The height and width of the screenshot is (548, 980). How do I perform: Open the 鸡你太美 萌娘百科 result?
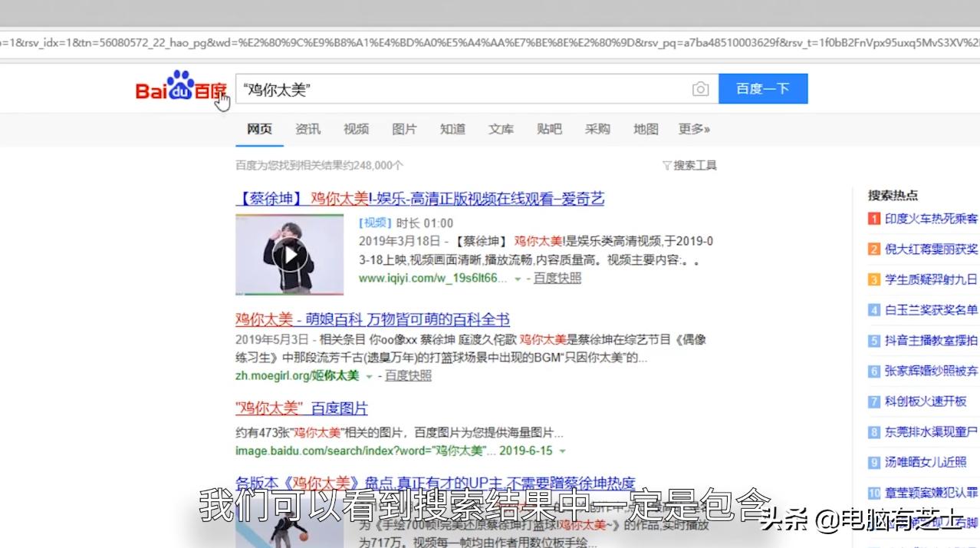(x=371, y=319)
